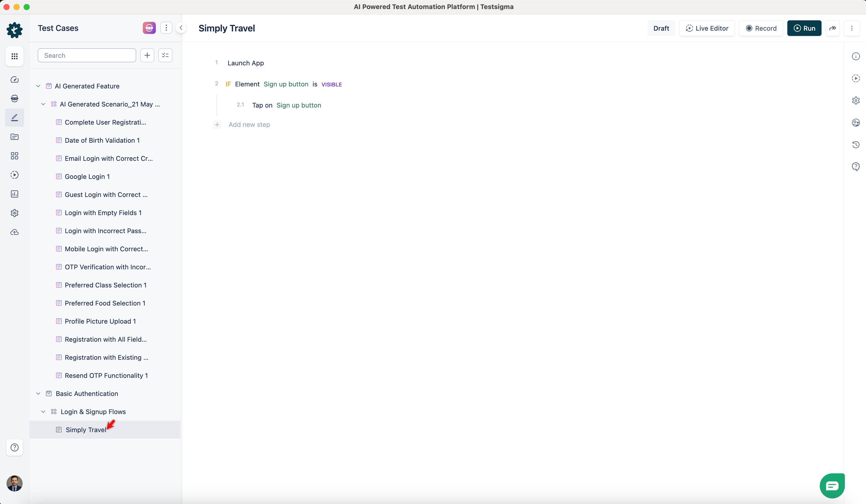Collapse the Basic Authentication section
The image size is (866, 504).
click(x=38, y=393)
